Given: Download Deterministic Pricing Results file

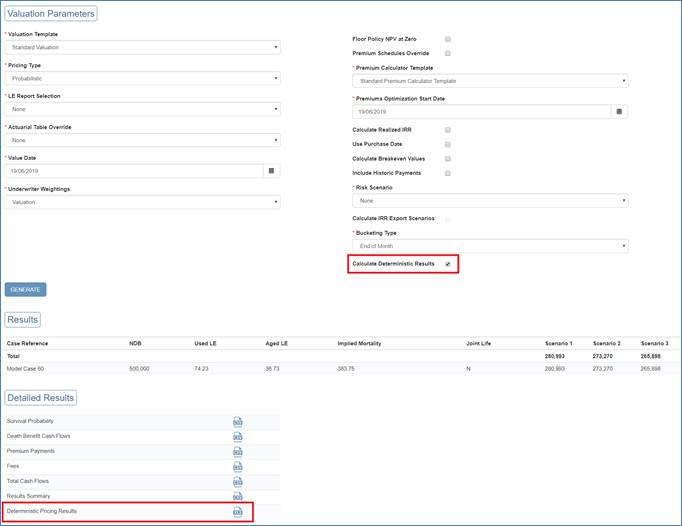Looking at the screenshot, I should coord(237,512).
